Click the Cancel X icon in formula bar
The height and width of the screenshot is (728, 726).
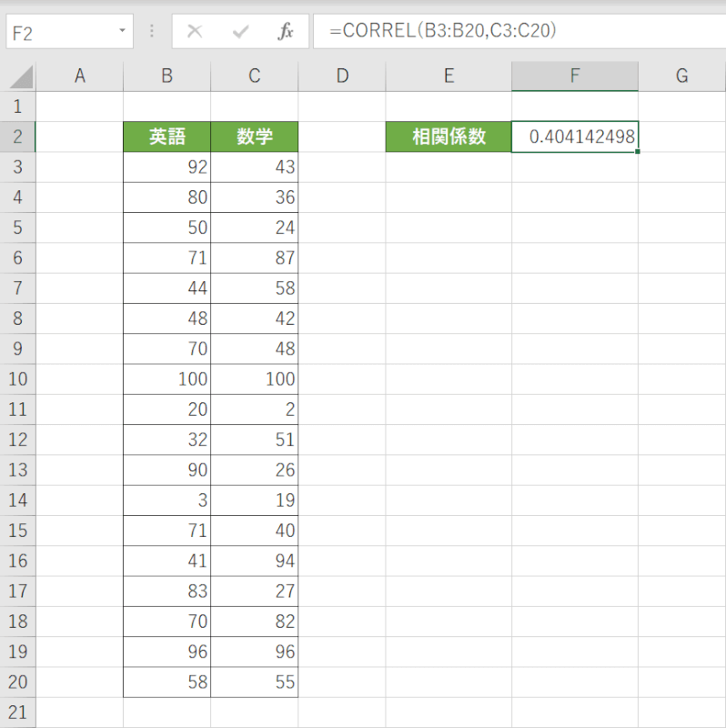(x=194, y=32)
